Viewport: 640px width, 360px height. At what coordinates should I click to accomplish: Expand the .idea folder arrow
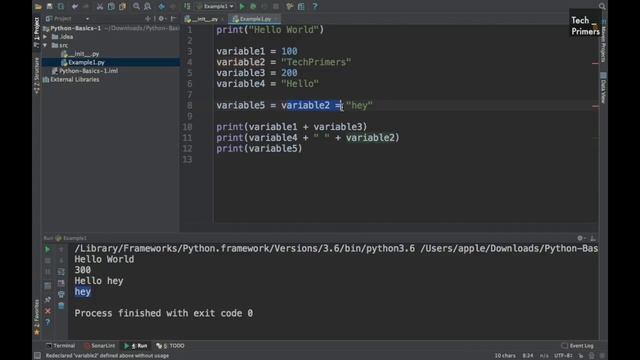click(45, 37)
